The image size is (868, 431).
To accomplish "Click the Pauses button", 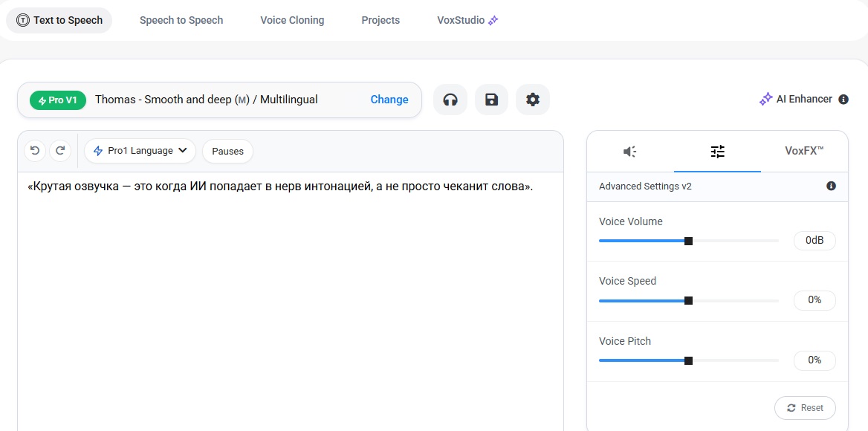I will (x=227, y=151).
